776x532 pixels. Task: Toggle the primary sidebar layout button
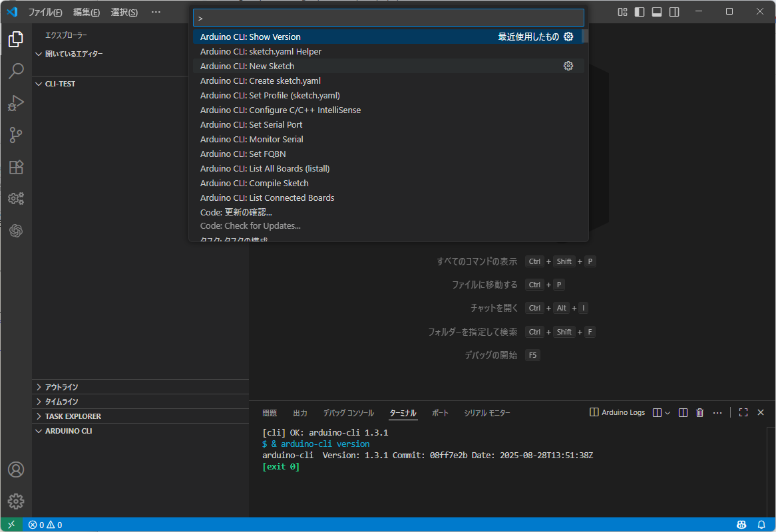[640, 12]
